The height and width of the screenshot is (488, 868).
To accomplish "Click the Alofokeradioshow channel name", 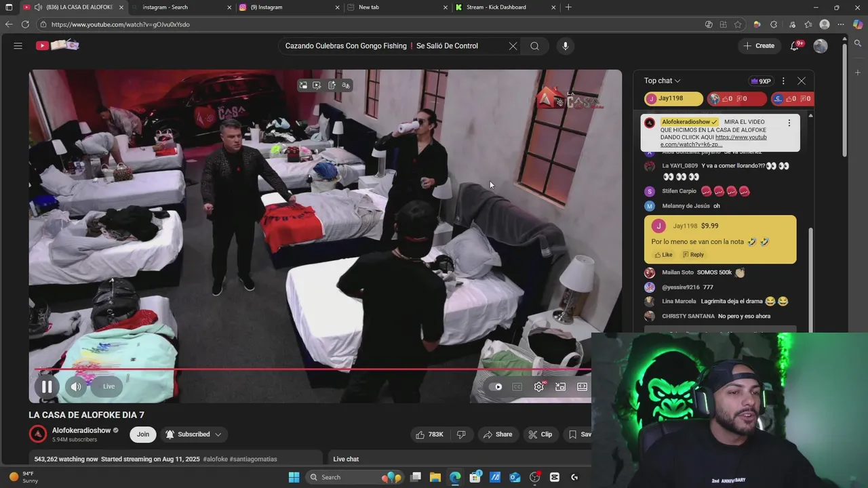I will [81, 430].
